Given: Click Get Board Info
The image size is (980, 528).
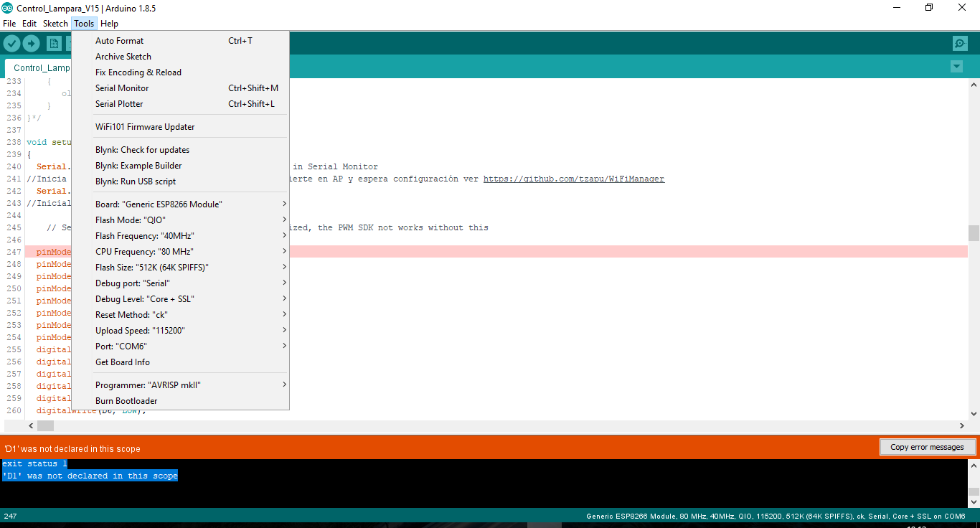Looking at the screenshot, I should (x=180, y=362).
